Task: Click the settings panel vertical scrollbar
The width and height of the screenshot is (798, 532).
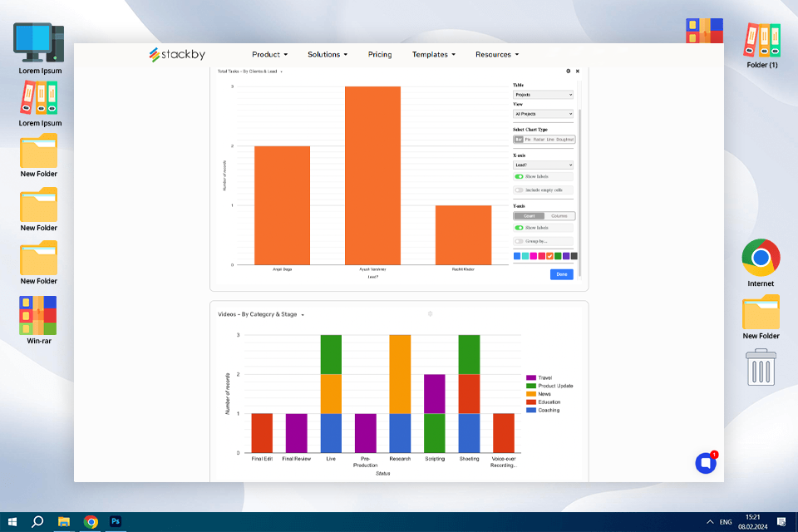Action: coord(579,193)
